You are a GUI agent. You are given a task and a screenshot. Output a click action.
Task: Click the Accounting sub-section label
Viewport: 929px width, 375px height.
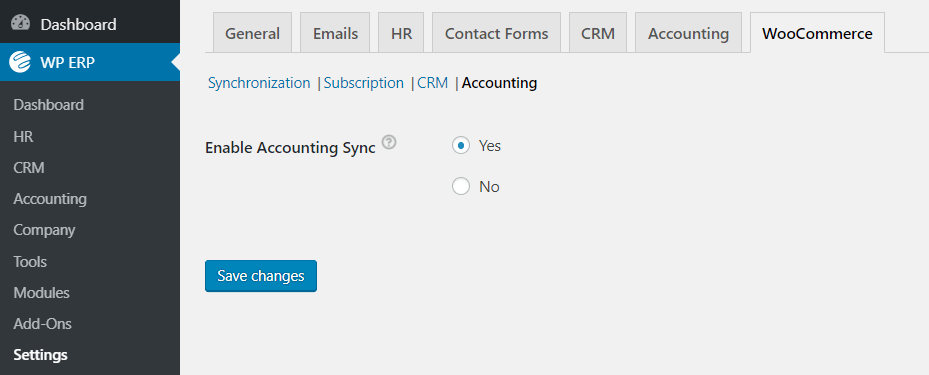click(x=499, y=83)
